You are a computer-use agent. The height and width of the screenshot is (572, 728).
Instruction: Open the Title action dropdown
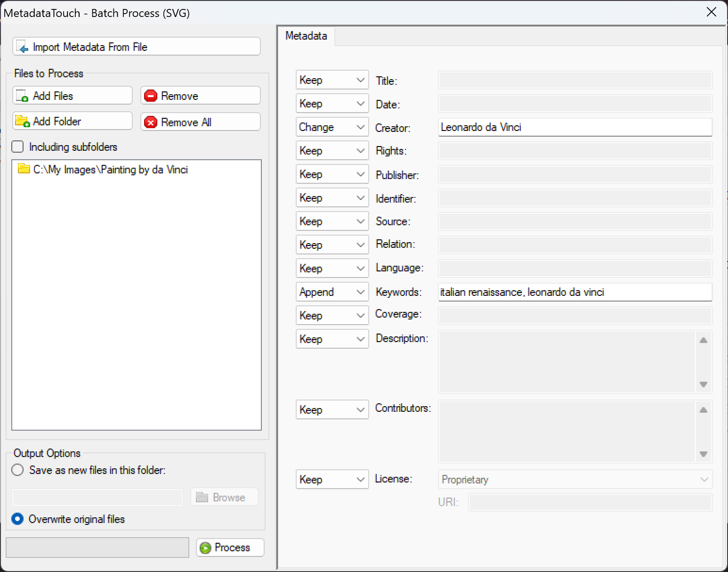(x=332, y=80)
